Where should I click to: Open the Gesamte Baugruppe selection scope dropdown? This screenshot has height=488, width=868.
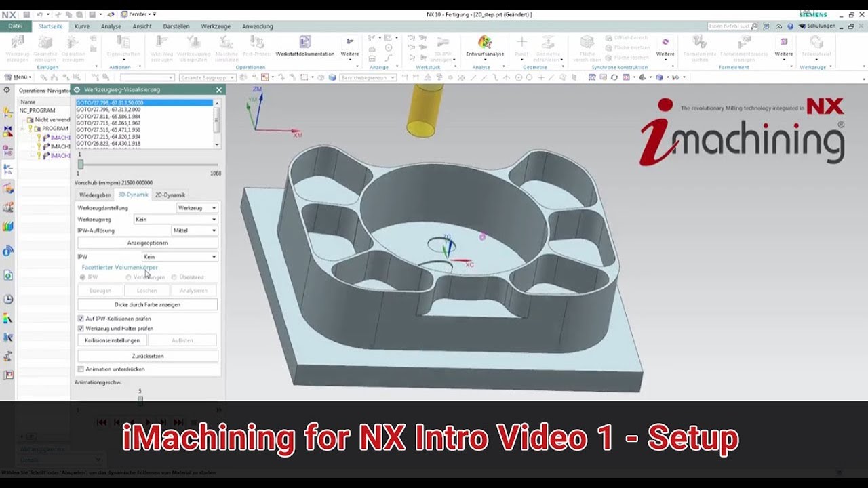pyautogui.click(x=207, y=77)
